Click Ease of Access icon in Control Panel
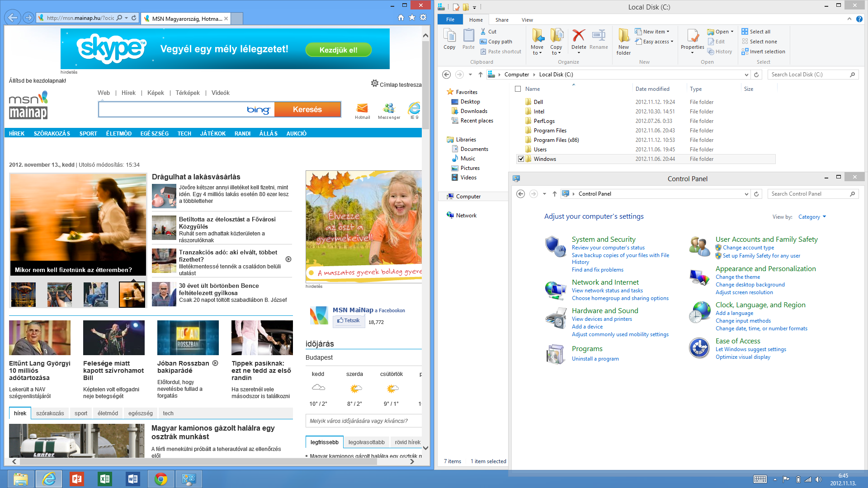 point(699,348)
